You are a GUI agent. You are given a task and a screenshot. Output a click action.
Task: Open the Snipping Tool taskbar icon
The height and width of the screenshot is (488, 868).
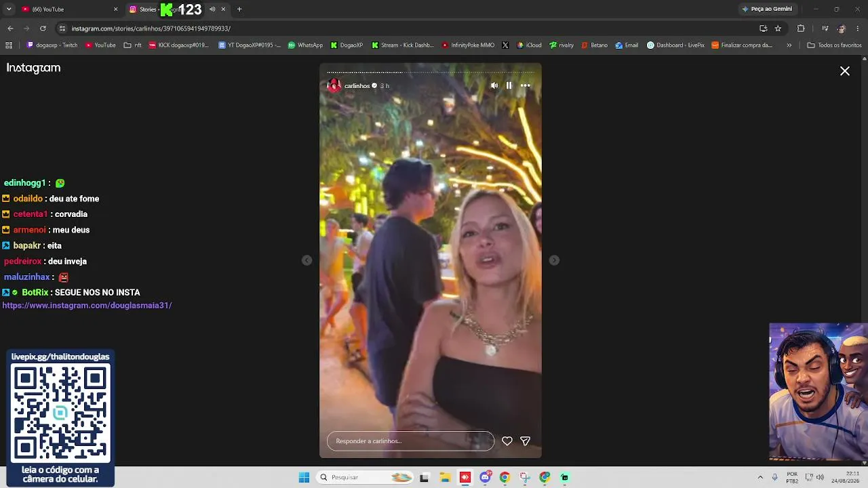524,477
